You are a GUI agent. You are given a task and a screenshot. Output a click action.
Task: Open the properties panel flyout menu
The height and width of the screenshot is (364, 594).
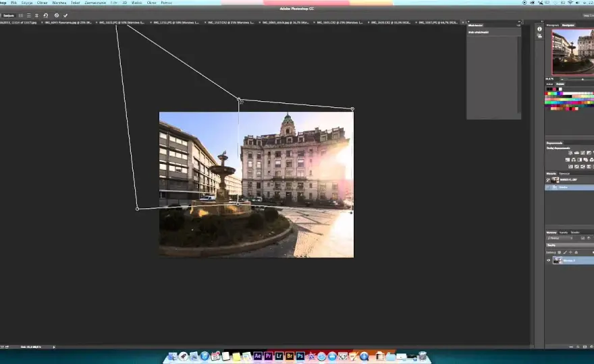click(x=518, y=26)
